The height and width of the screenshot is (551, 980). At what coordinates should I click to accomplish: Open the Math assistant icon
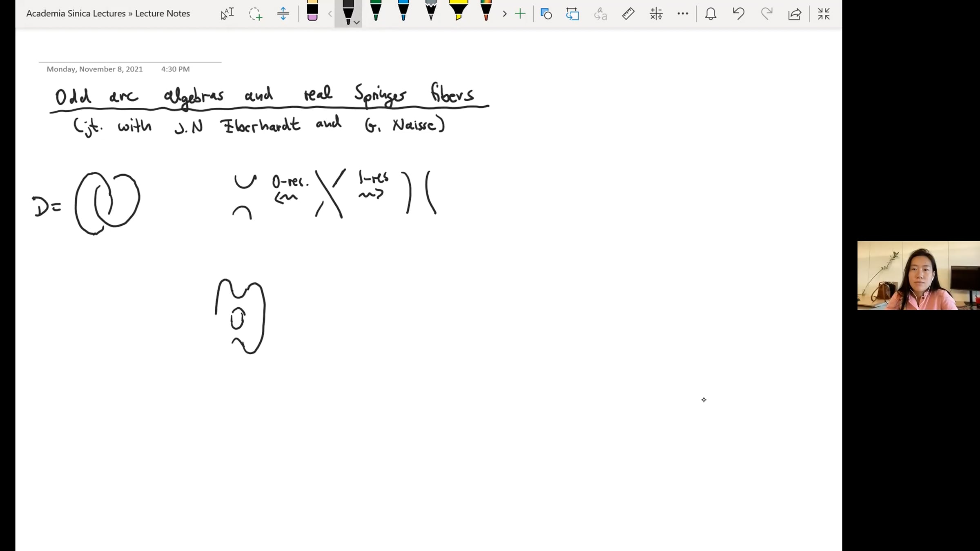coord(656,14)
